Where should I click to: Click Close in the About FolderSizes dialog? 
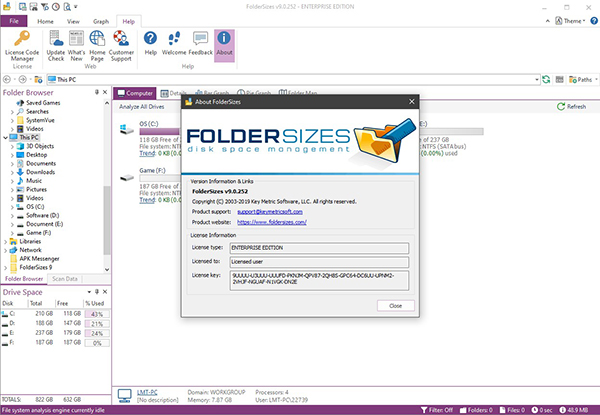pos(395,306)
